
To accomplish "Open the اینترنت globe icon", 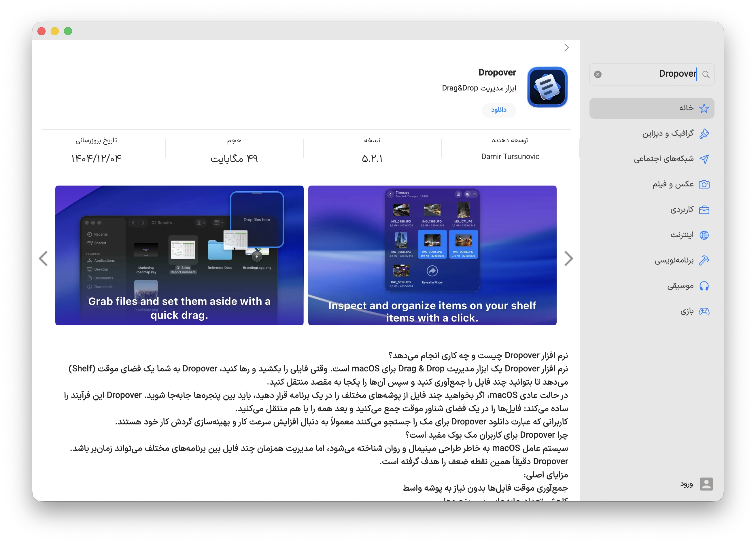I will (x=705, y=235).
